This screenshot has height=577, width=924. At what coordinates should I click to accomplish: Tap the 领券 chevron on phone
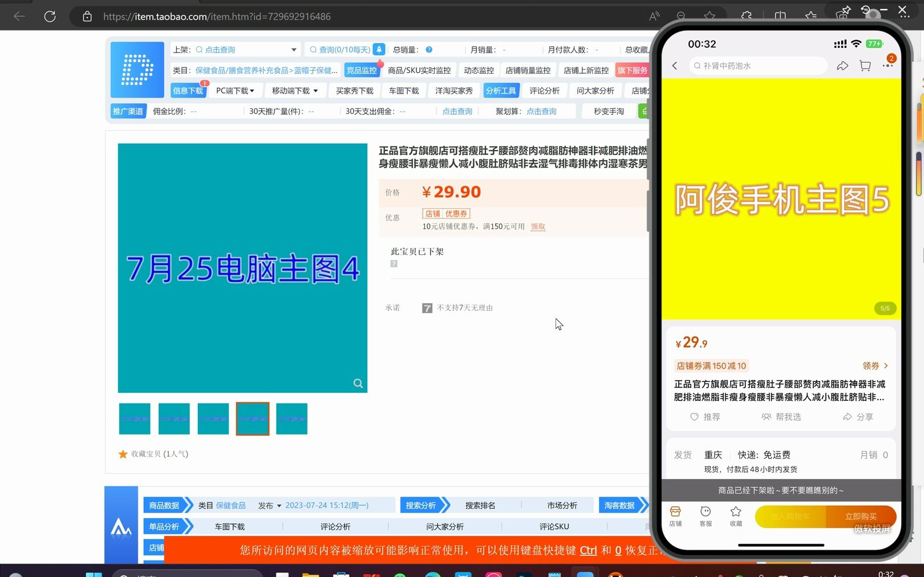886,365
